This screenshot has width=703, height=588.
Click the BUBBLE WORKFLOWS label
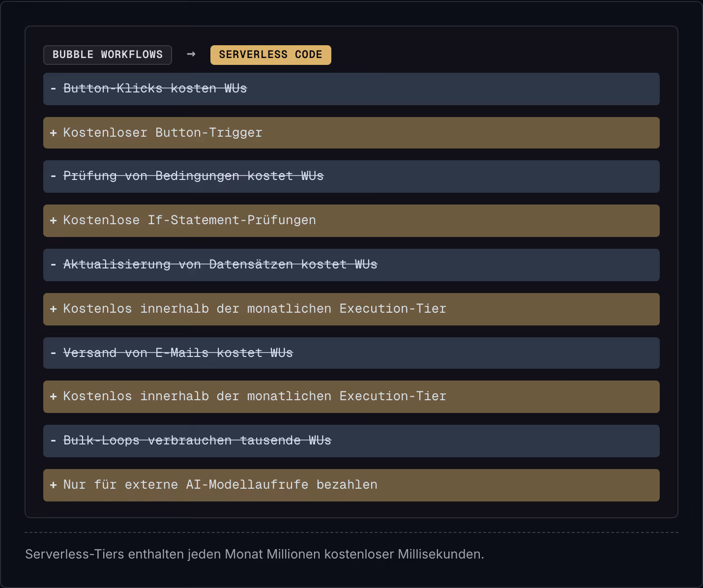tap(108, 55)
